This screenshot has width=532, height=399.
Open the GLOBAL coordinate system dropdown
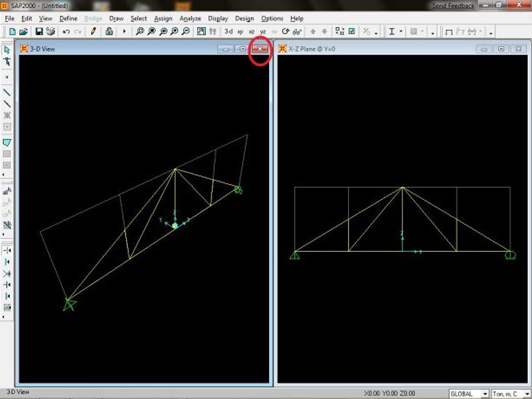[485, 394]
